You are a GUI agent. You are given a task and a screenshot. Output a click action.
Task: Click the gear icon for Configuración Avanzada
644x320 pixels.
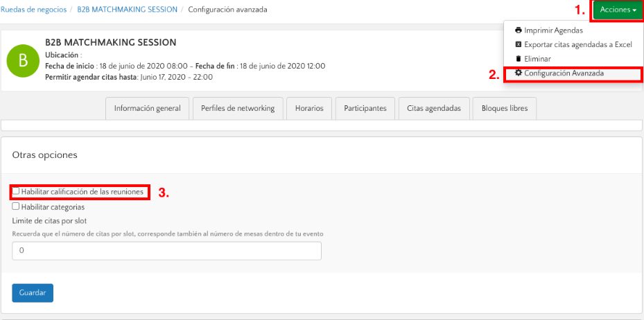[518, 73]
